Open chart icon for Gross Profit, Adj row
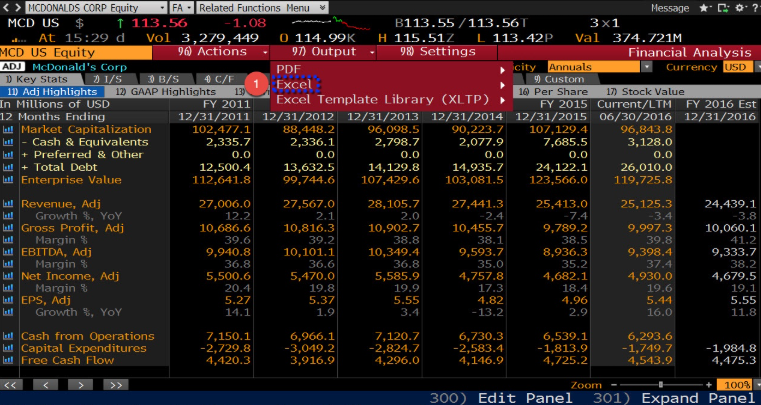 point(8,228)
